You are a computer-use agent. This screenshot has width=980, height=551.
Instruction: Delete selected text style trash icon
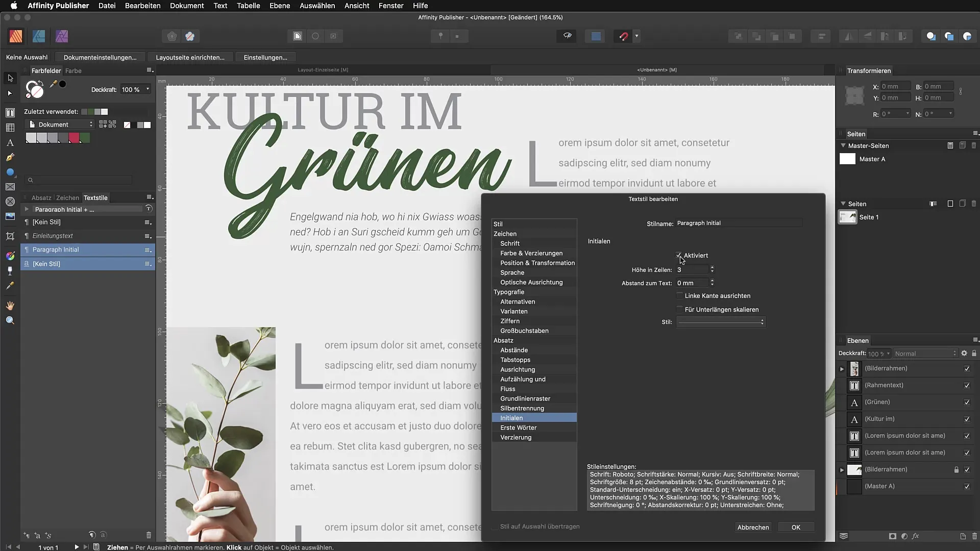[149, 535]
